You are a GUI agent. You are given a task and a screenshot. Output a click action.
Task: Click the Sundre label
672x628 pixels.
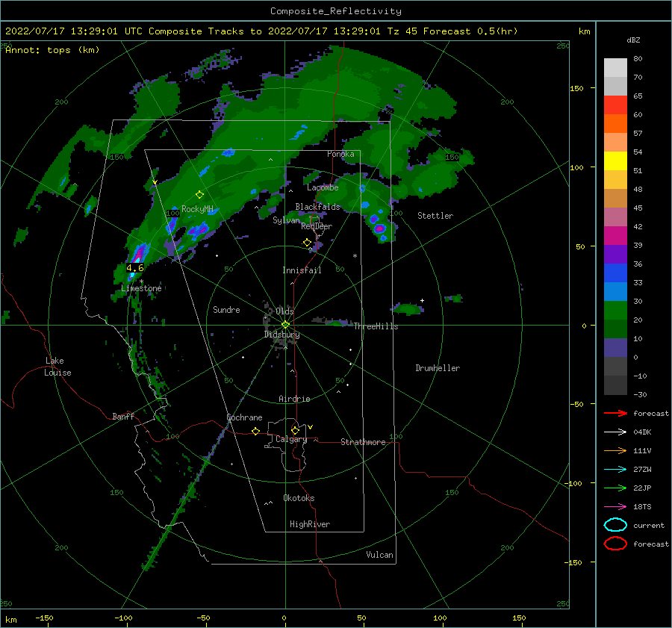point(226,310)
